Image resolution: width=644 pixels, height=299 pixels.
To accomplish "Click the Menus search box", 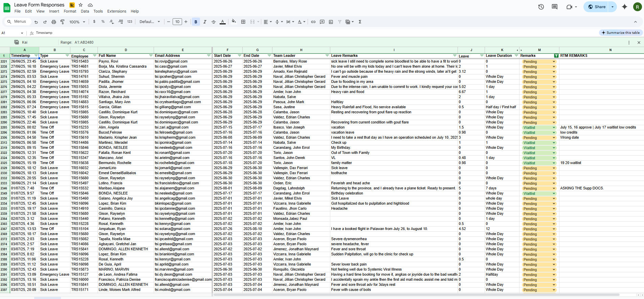I will click(x=17, y=22).
